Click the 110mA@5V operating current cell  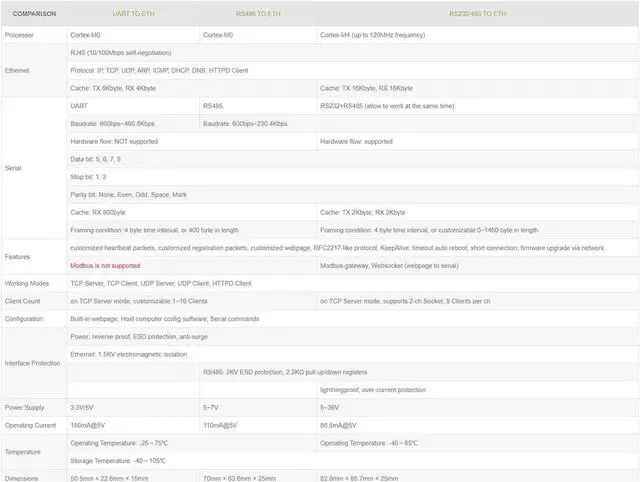coord(258,426)
